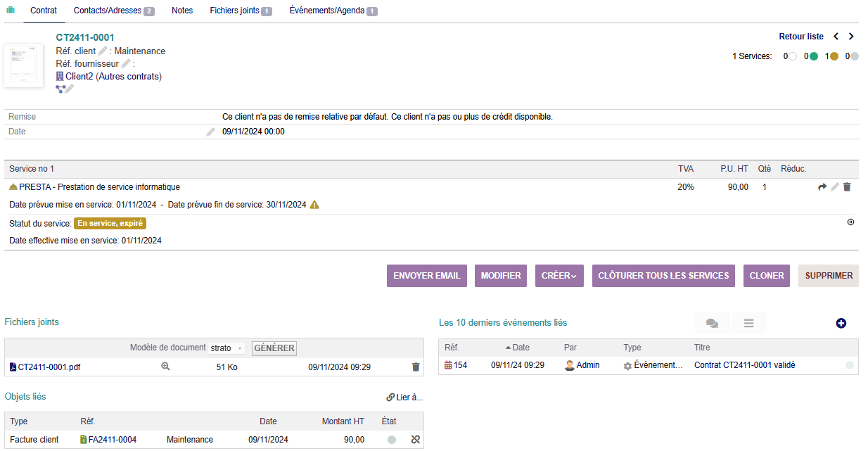
Task: Deactivate service using the pause icon
Action: point(850,222)
